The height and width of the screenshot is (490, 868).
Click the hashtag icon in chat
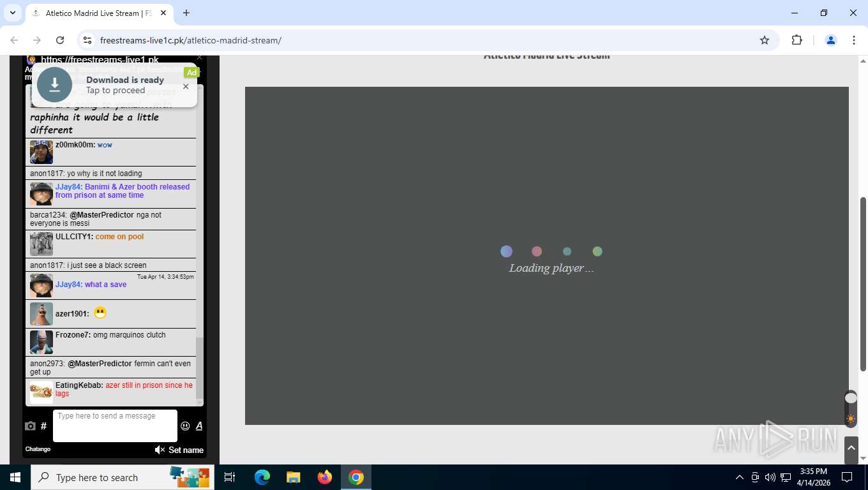(43, 426)
